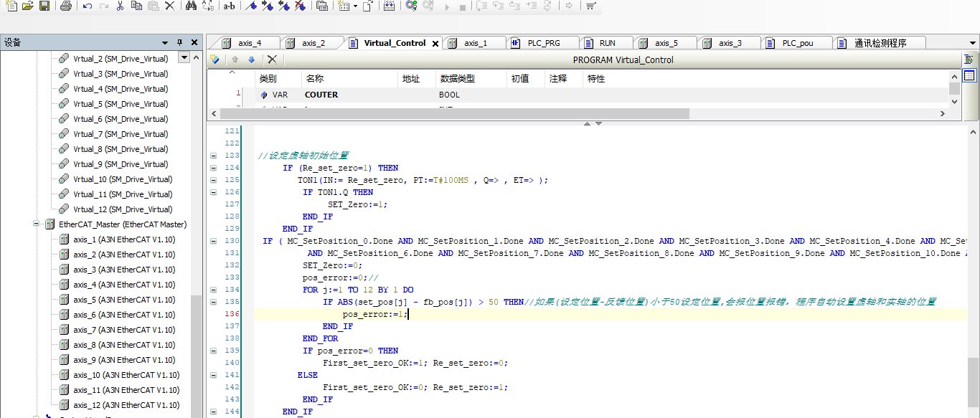
Task: Undo the last edit
Action: [88, 6]
